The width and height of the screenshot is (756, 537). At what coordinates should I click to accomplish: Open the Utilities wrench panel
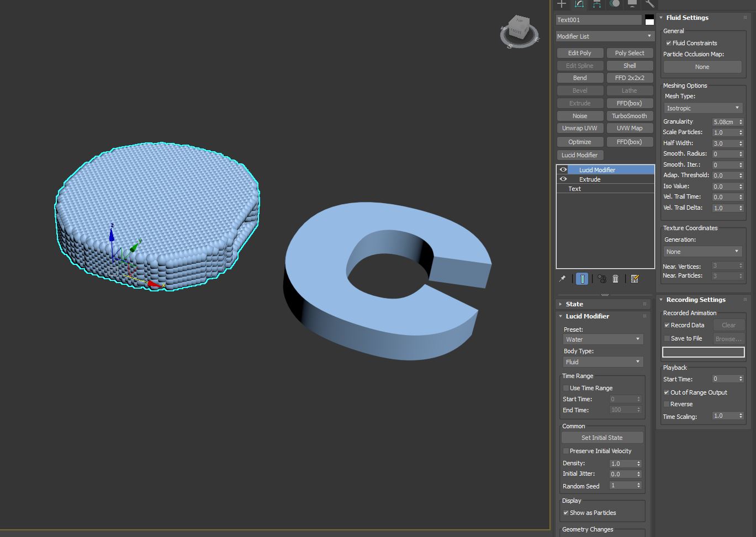click(x=649, y=4)
